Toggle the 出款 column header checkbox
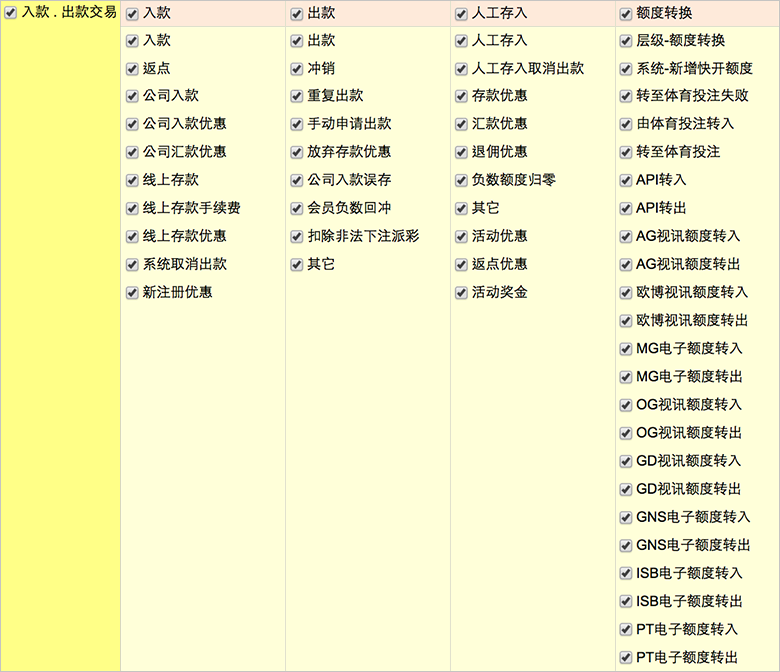Screen dimensions: 780x672 (x=297, y=14)
